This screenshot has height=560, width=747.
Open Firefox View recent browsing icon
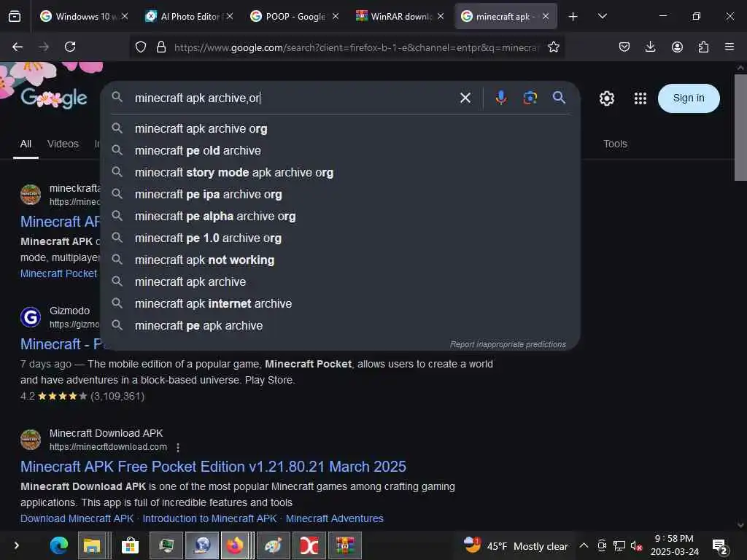tap(15, 17)
